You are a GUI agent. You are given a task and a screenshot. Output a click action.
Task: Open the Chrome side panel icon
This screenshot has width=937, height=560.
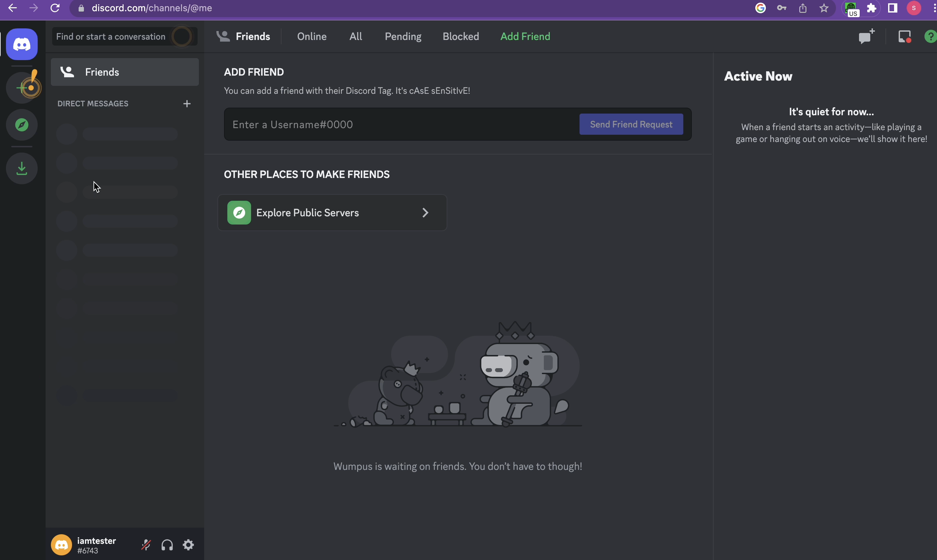[x=892, y=8]
